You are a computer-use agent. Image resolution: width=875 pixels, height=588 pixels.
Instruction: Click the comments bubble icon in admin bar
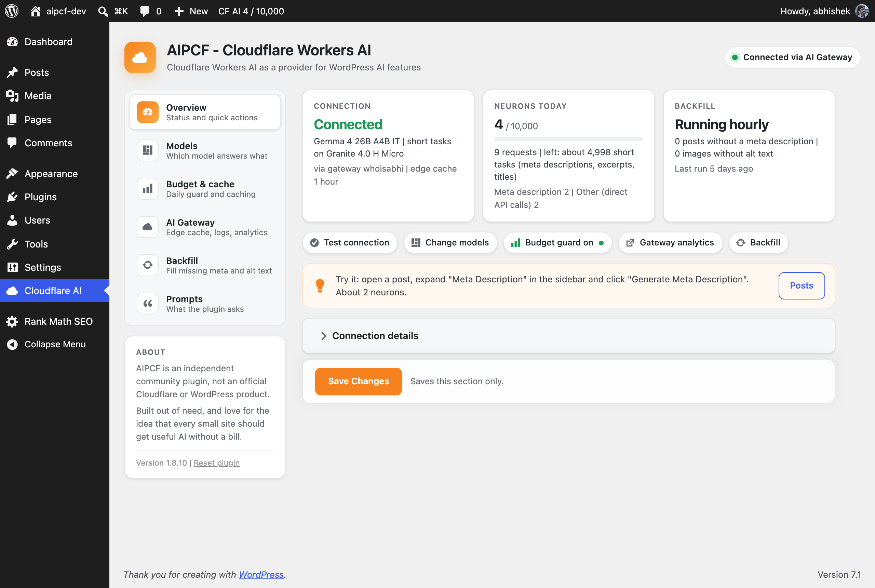click(145, 11)
